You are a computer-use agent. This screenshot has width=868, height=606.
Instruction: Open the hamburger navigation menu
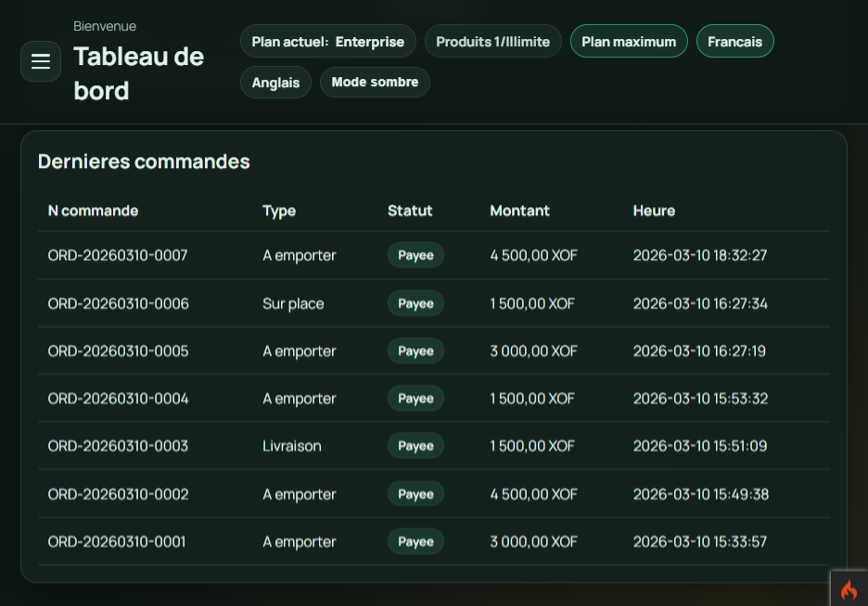(x=41, y=61)
